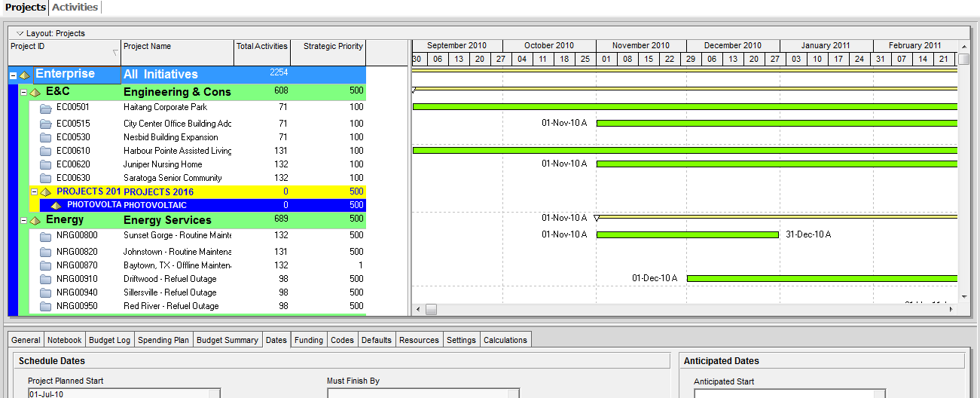Click folder icon for EC00610
The image size is (980, 398).
coord(45,151)
